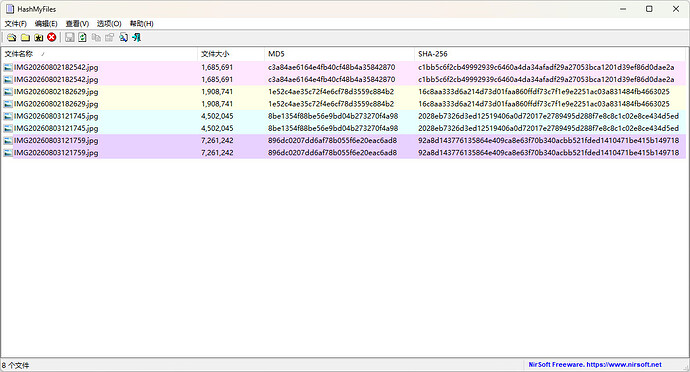Open the Properties toolbar icon
This screenshot has width=690, height=372.
[x=110, y=37]
